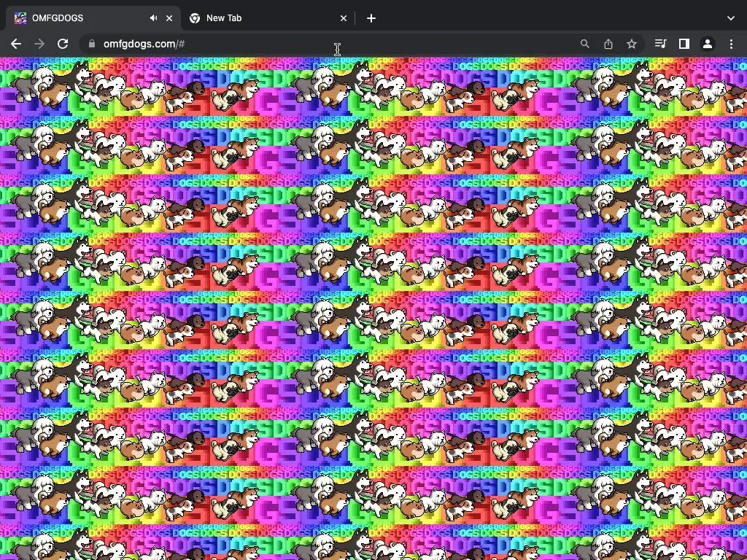747x560 pixels.
Task: Toggle the browser side panel
Action: [684, 44]
